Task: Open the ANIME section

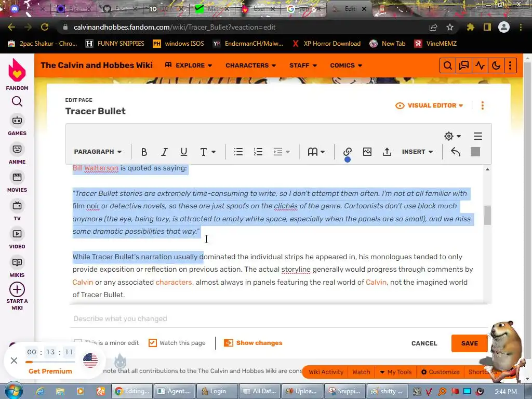Action: pyautogui.click(x=17, y=154)
